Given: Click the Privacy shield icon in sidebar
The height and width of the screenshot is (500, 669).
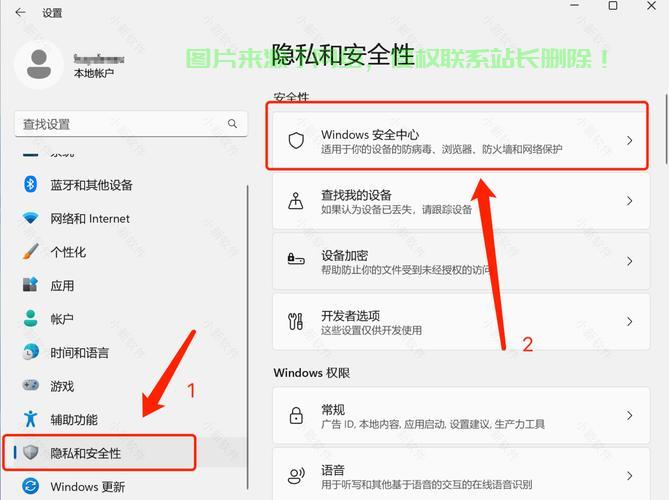Looking at the screenshot, I should tap(30, 453).
